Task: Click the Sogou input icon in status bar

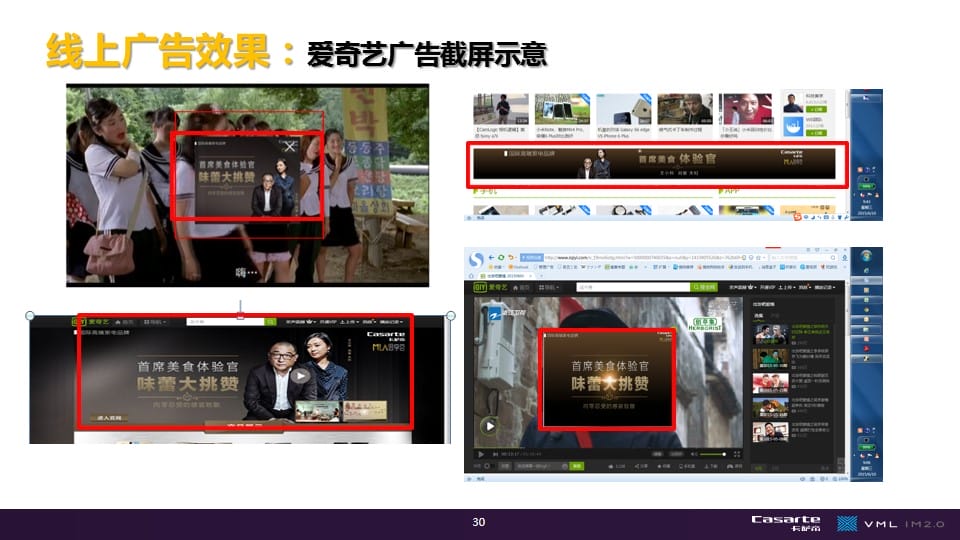Action: [x=797, y=217]
